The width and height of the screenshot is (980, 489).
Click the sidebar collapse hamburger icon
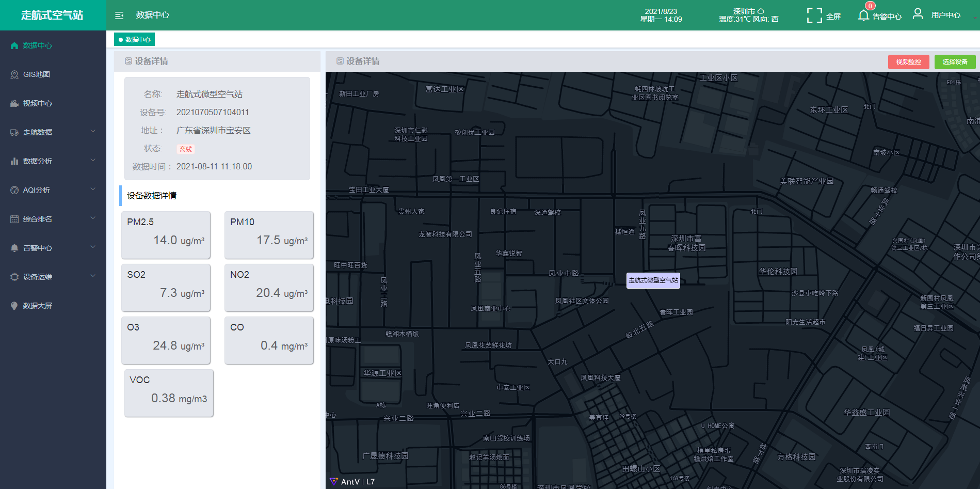(119, 15)
